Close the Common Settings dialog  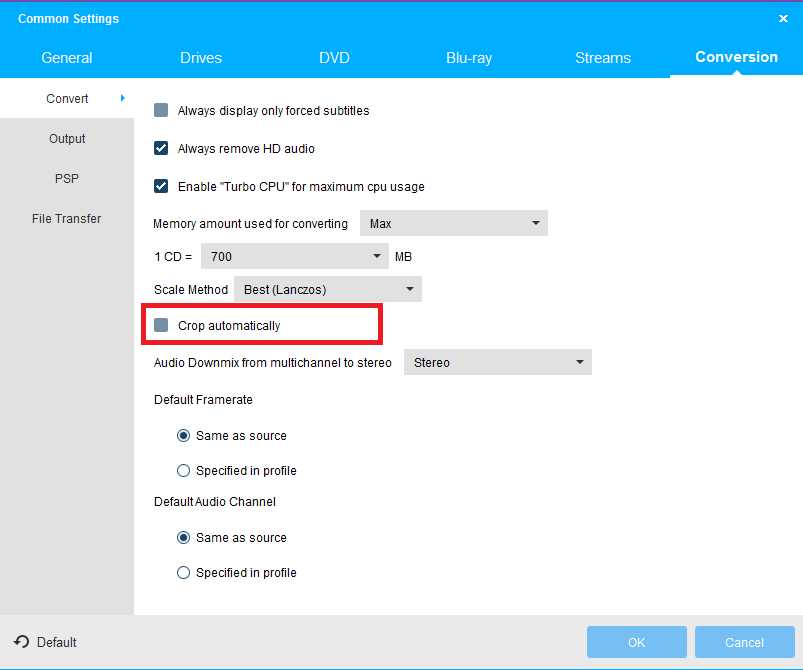point(783,18)
